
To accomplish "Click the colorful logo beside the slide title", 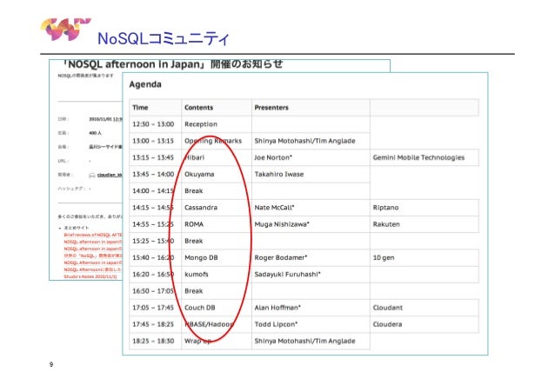I will click(65, 30).
